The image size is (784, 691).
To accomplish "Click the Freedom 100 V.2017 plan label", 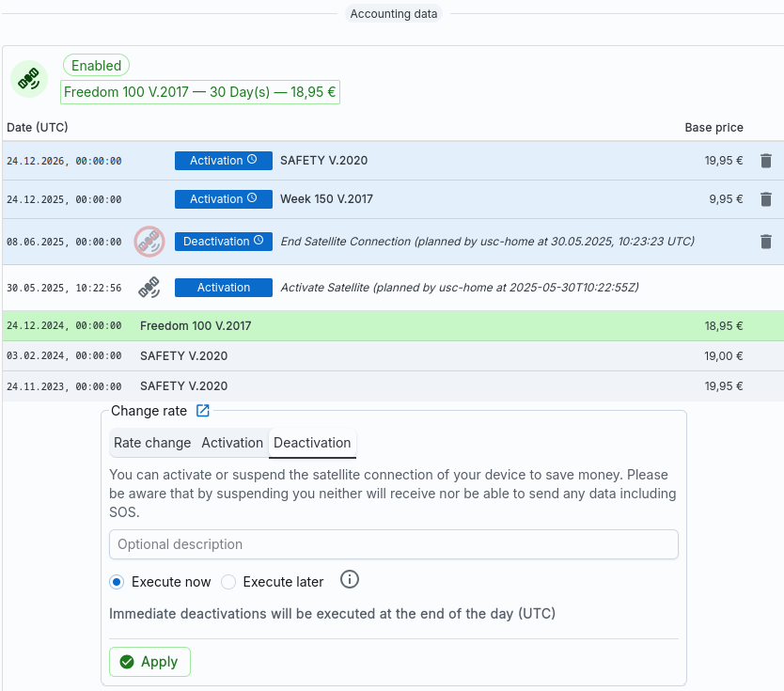I will click(x=200, y=92).
